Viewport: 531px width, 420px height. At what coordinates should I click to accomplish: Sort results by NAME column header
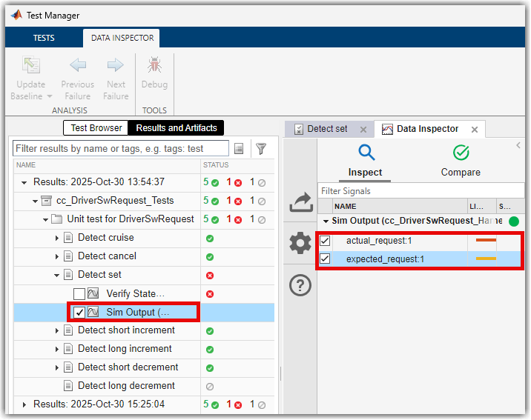pos(107,165)
